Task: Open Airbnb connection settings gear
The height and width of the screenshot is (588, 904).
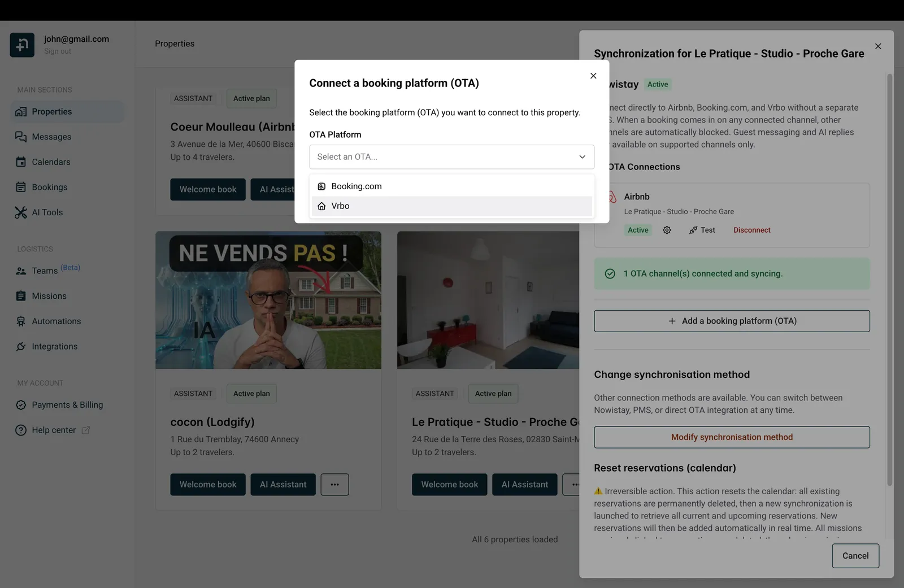Action: click(667, 230)
